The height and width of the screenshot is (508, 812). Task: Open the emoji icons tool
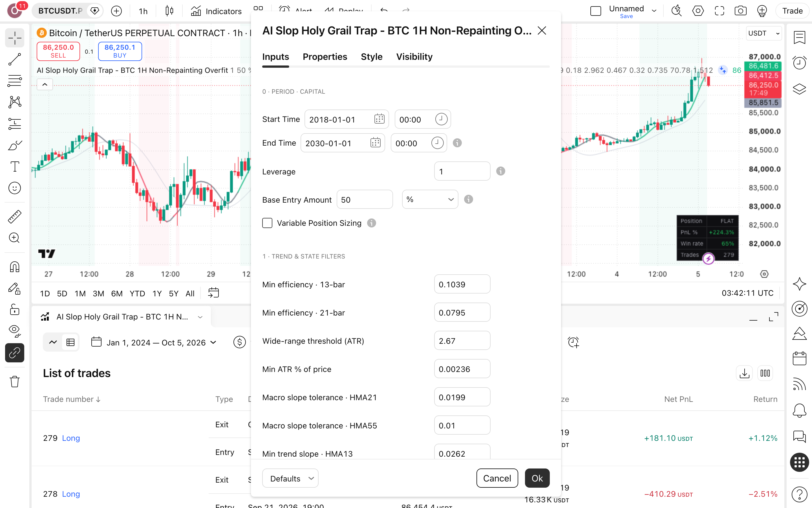point(14,188)
